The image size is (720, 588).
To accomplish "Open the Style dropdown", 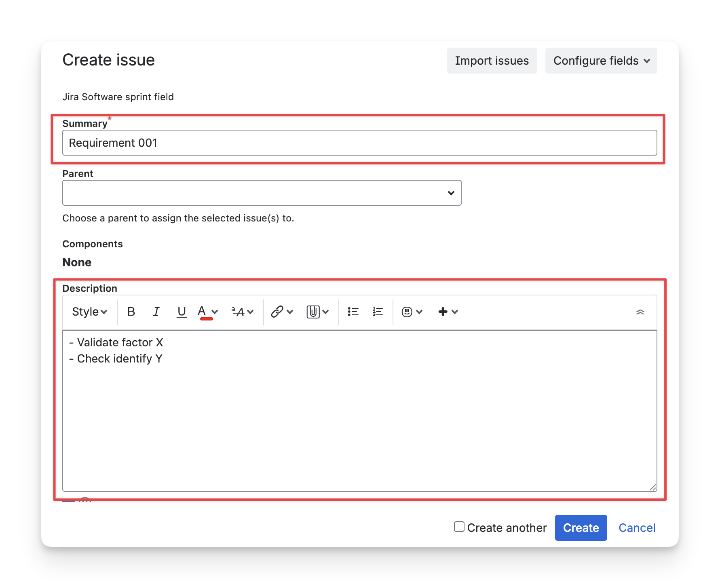I will click(89, 312).
